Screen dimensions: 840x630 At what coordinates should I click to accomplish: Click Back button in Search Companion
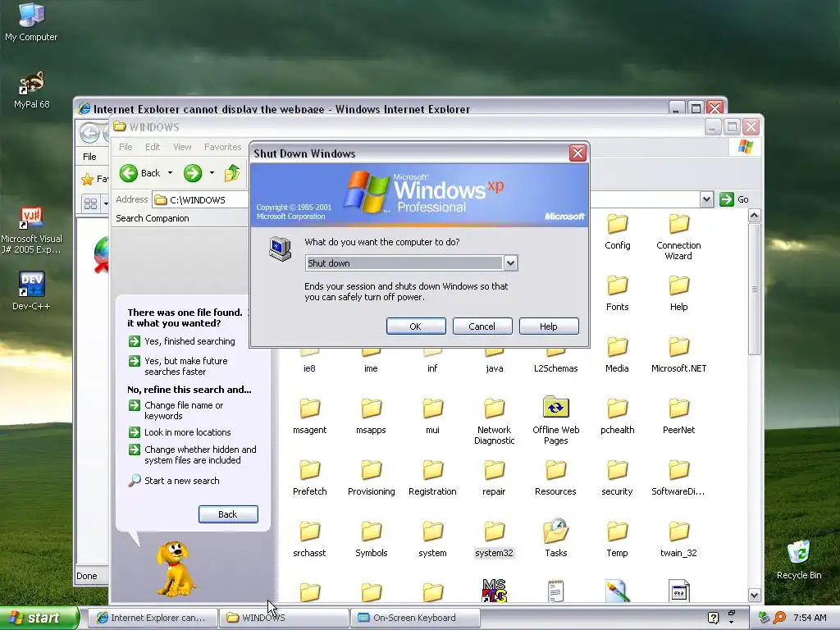pos(228,514)
